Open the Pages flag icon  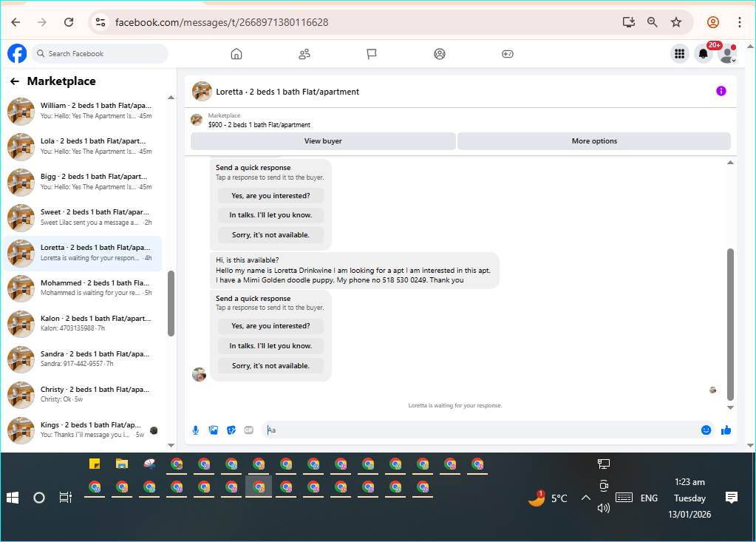pyautogui.click(x=372, y=54)
